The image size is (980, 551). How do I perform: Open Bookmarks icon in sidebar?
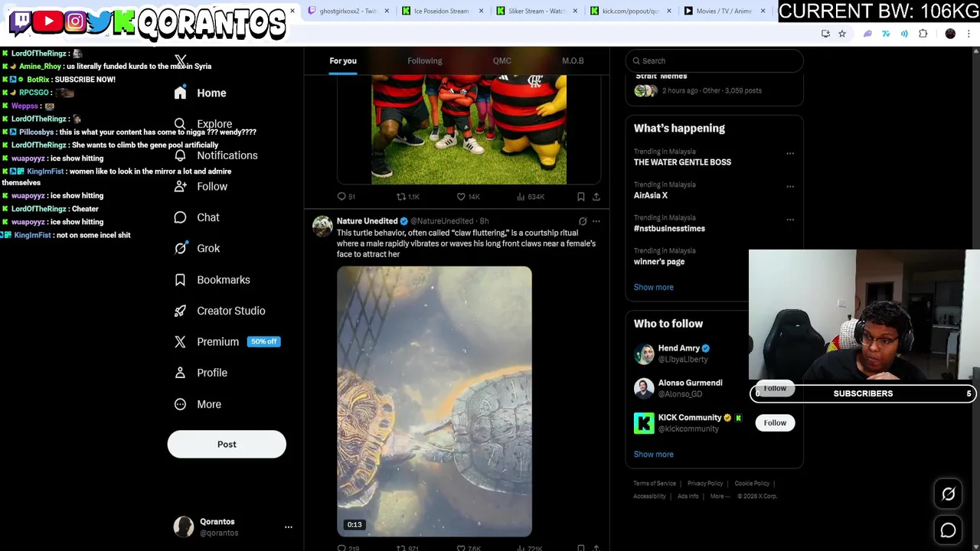point(180,279)
